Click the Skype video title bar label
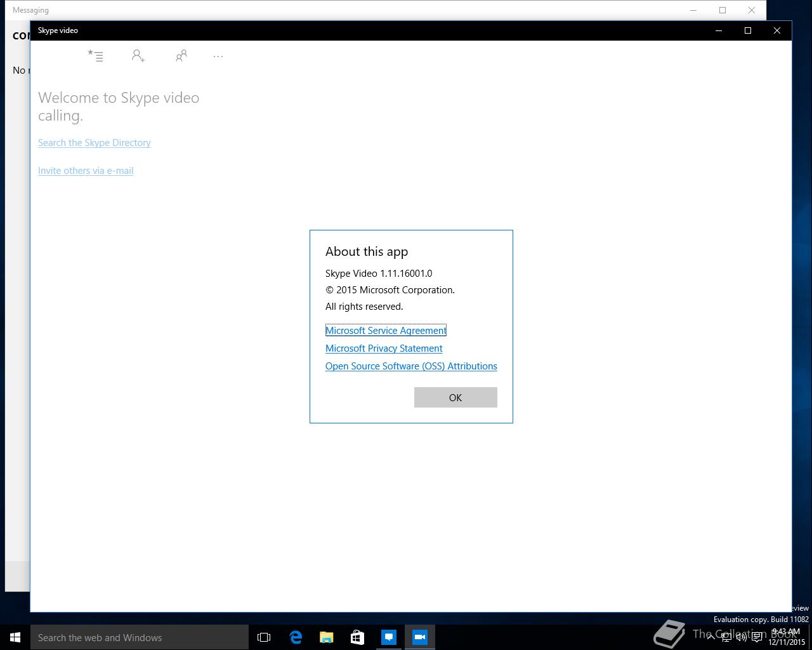 (x=58, y=30)
